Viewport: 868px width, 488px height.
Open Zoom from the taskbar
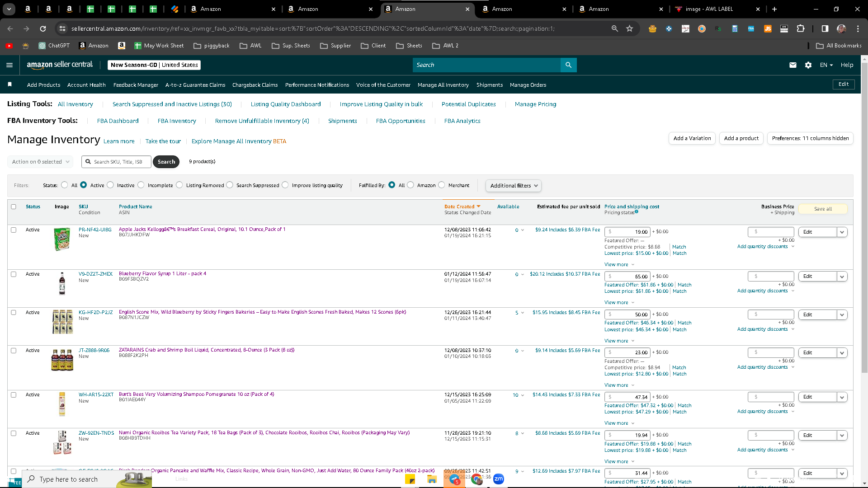pos(499,479)
